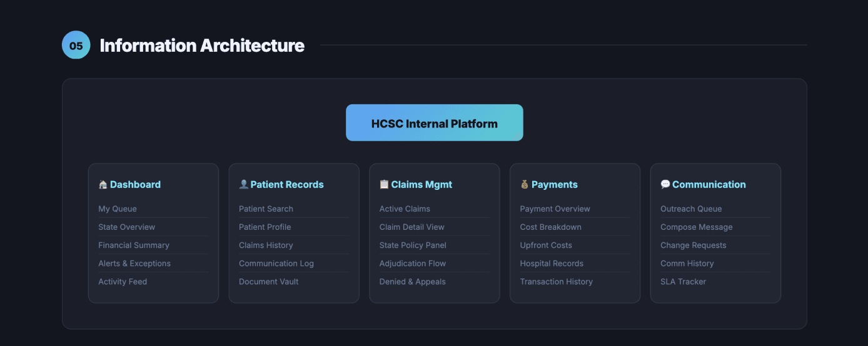Click the 05 section number badge
The height and width of the screenshot is (346, 868).
click(76, 45)
